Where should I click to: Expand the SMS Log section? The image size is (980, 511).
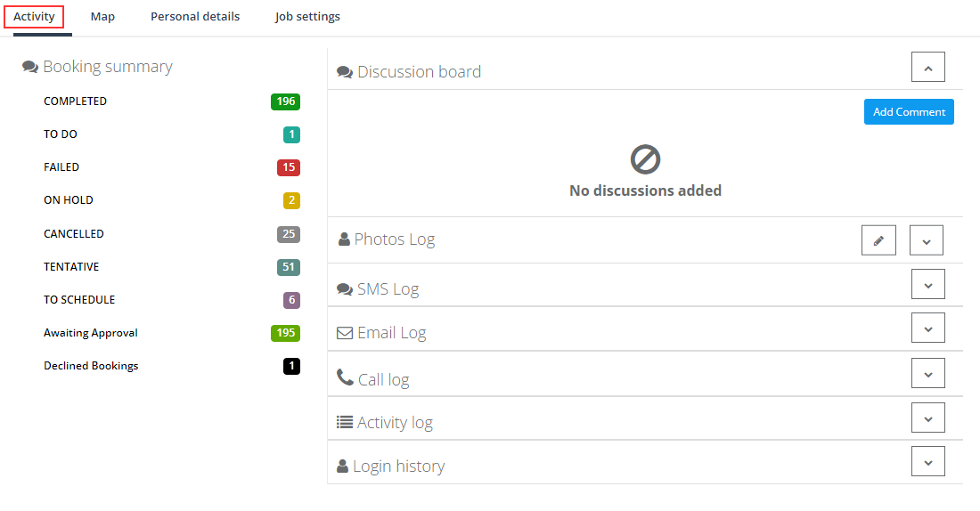(x=927, y=284)
